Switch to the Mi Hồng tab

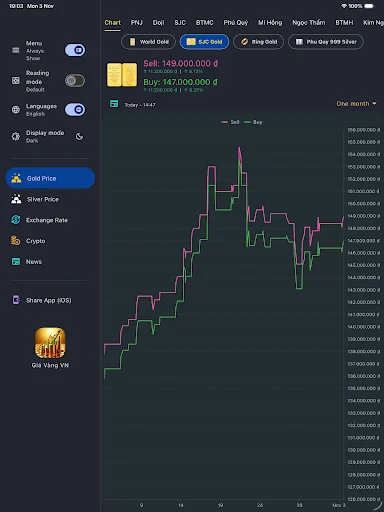click(x=270, y=23)
